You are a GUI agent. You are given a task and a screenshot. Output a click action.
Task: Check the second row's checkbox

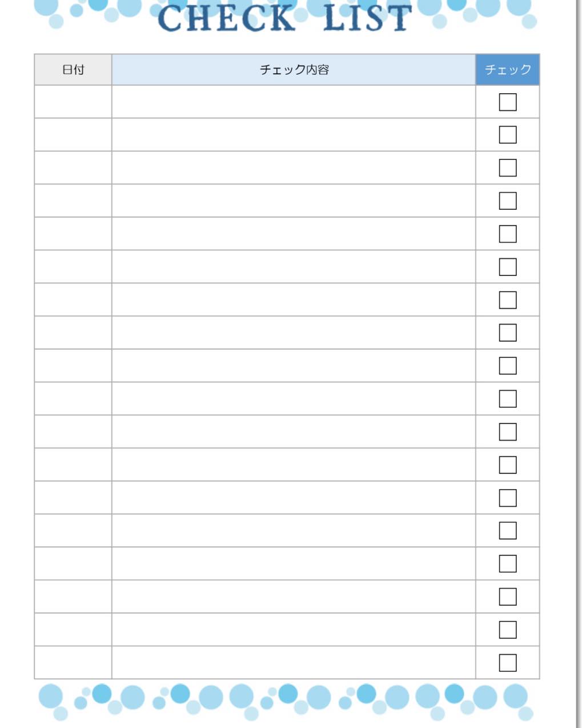tap(507, 135)
